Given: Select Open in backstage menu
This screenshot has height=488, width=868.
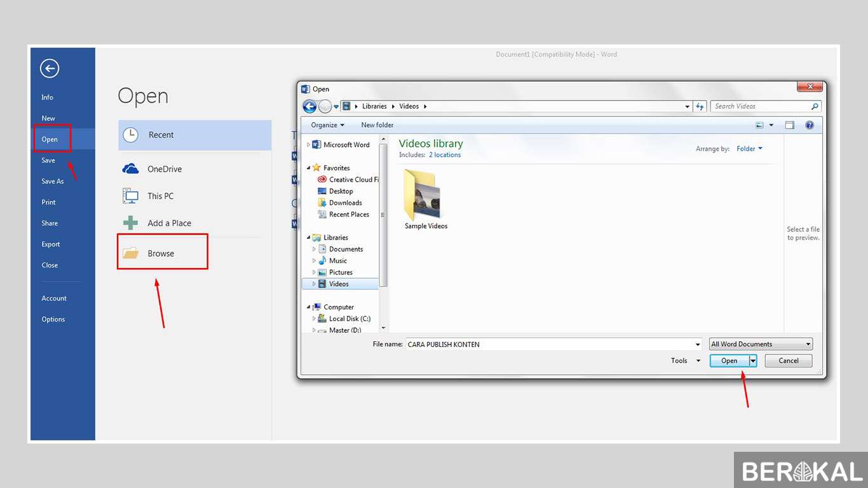Looking at the screenshot, I should (50, 139).
